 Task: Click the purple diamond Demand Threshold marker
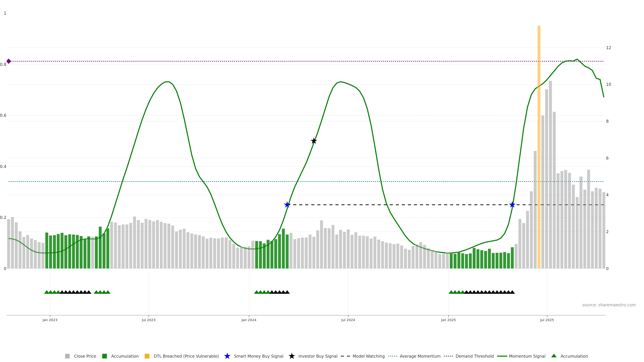(9, 61)
